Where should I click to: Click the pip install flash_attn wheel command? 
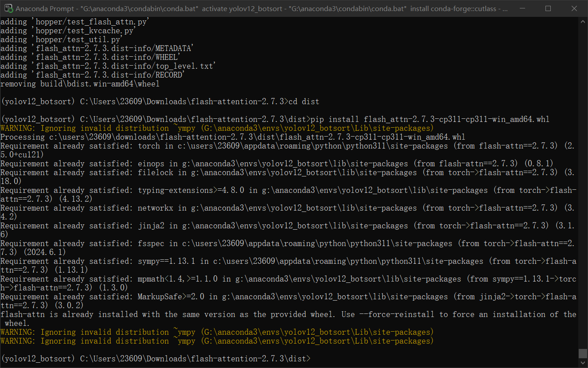pyautogui.click(x=399, y=119)
